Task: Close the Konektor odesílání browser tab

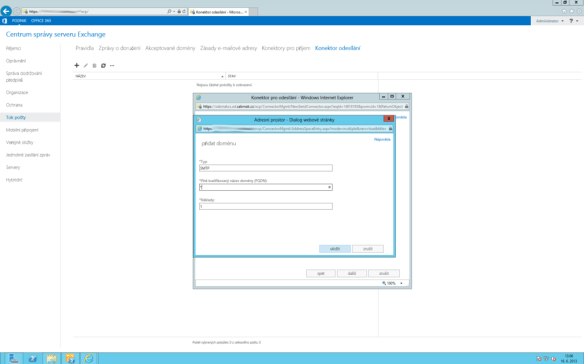Action: point(246,12)
